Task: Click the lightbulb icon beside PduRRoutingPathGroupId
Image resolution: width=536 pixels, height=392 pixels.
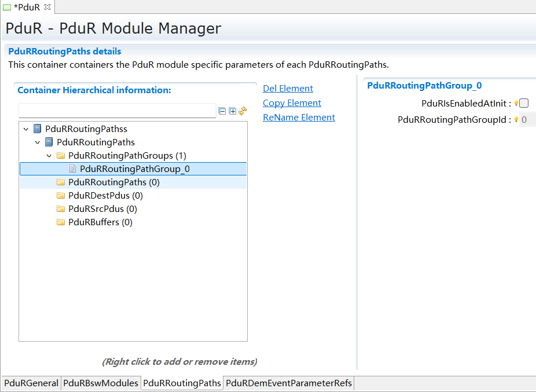Action: [x=516, y=119]
